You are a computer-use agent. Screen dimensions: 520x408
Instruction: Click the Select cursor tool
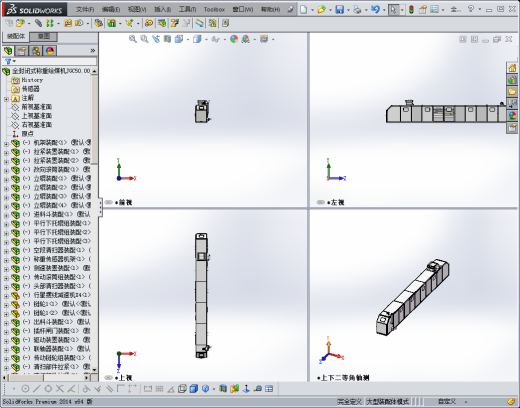click(393, 10)
